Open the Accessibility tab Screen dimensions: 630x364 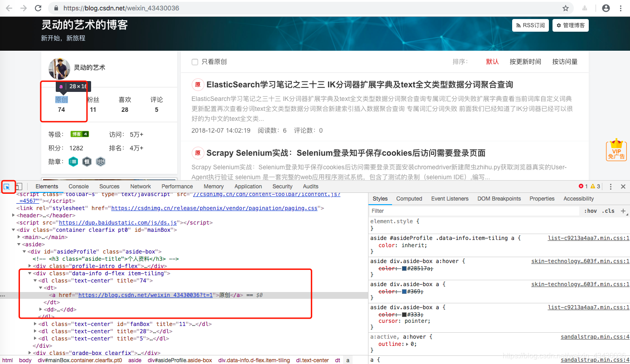click(579, 199)
